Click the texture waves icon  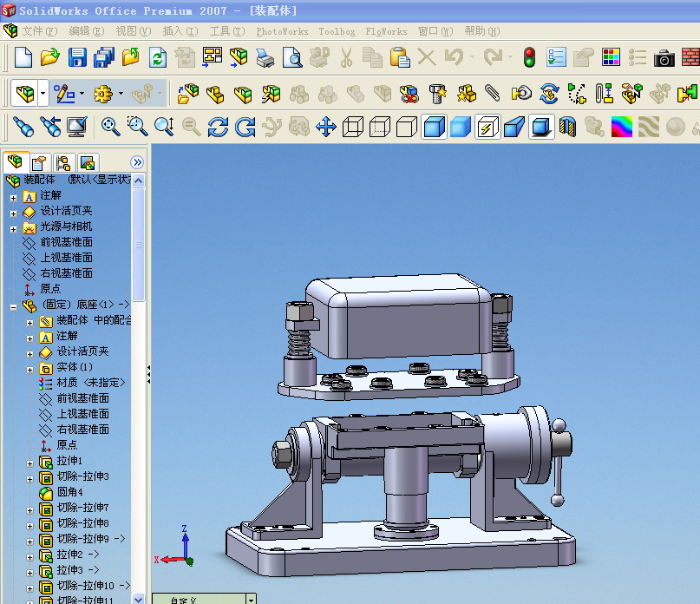[x=648, y=127]
